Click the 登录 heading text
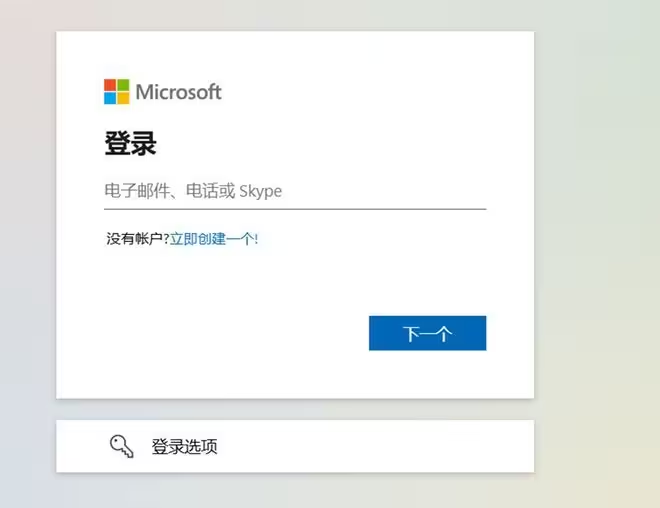Viewport: 660px width, 508px height. click(130, 144)
